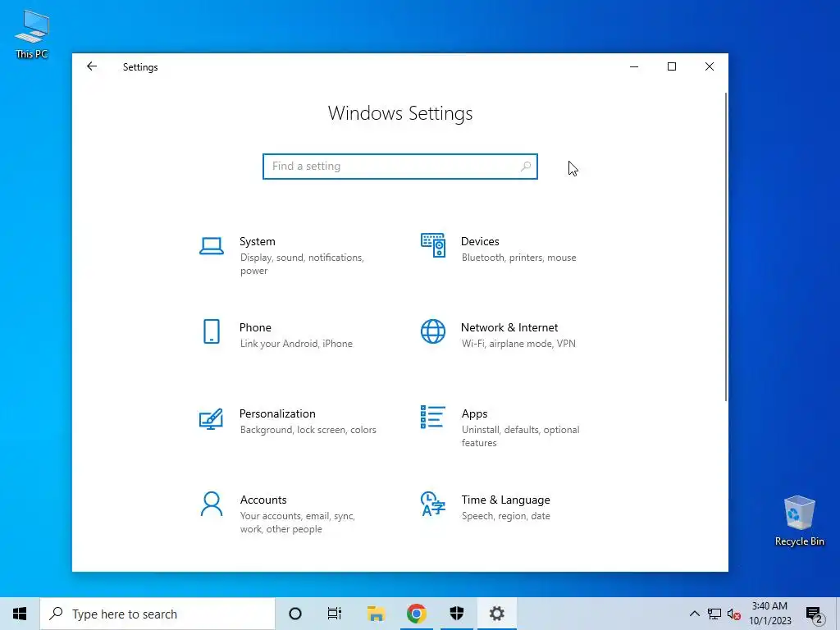
Task: Click the Settings window vertical scrollbar
Action: click(x=726, y=246)
